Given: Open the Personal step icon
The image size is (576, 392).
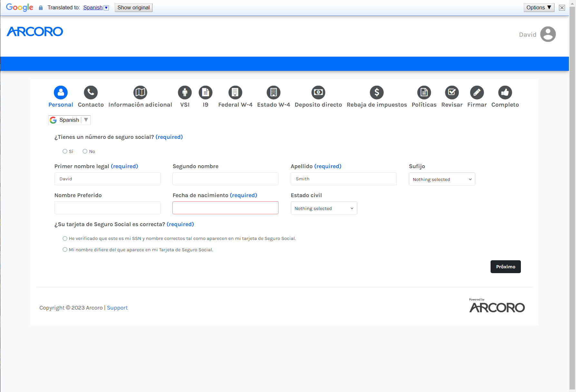Looking at the screenshot, I should 61,92.
